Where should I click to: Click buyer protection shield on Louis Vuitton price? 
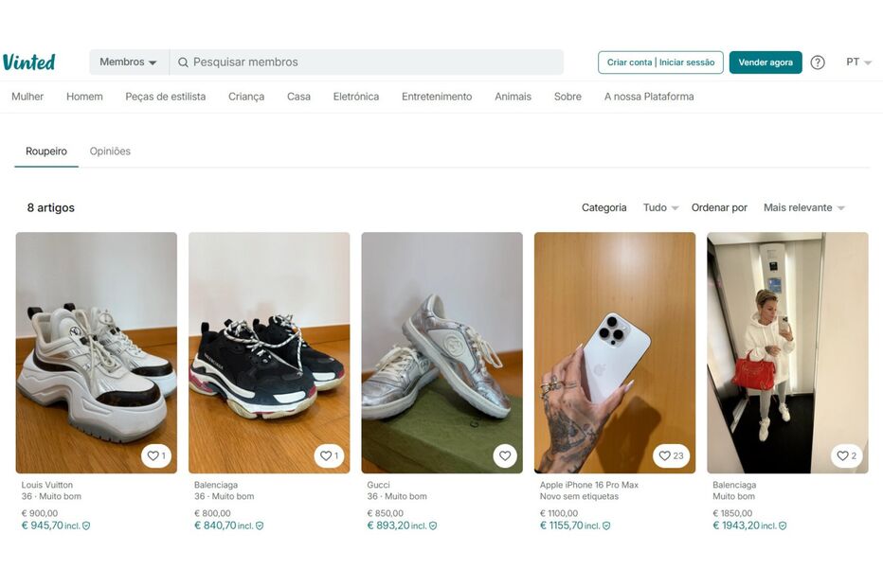(86, 526)
